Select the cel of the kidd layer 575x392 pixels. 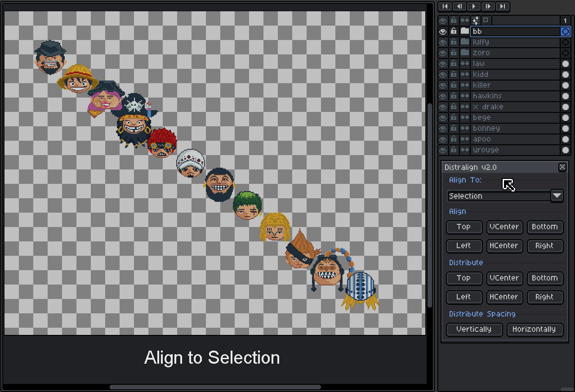point(566,75)
